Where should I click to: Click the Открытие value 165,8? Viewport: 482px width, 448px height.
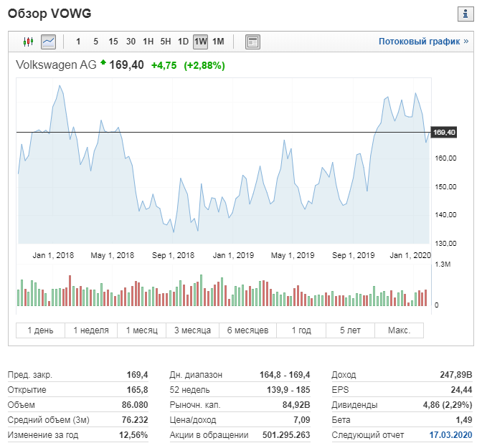pyautogui.click(x=138, y=390)
